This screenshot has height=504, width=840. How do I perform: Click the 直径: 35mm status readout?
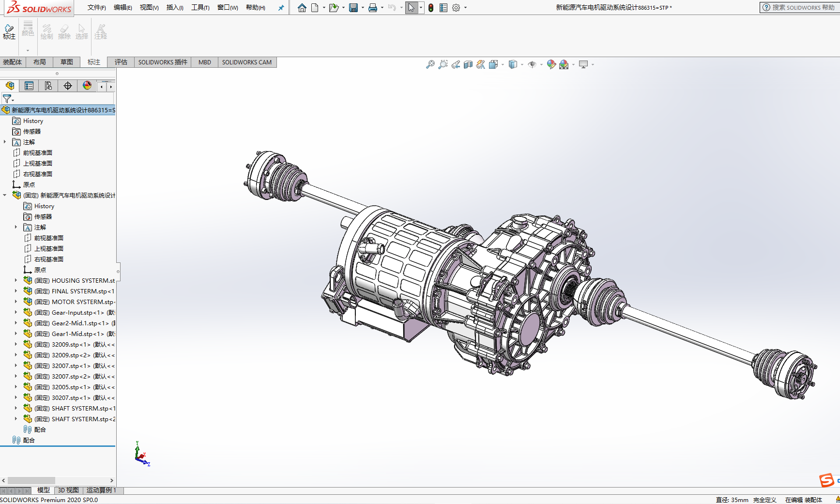(x=732, y=500)
